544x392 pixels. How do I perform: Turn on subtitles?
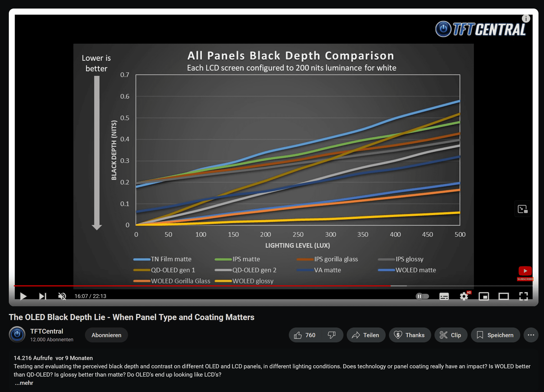point(444,296)
